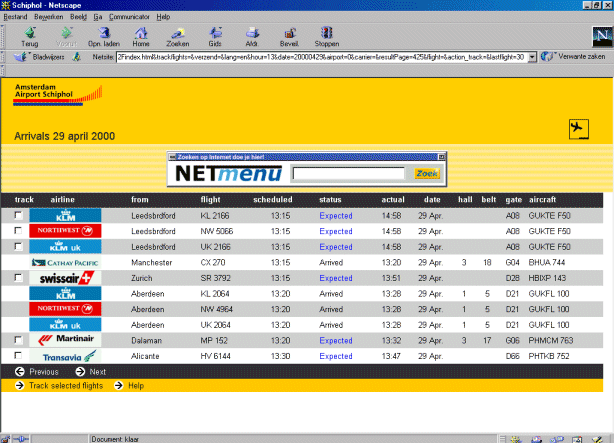614x443 pixels.
Task: Click the Stoppen (Stop) toolbar icon
Action: click(327, 33)
